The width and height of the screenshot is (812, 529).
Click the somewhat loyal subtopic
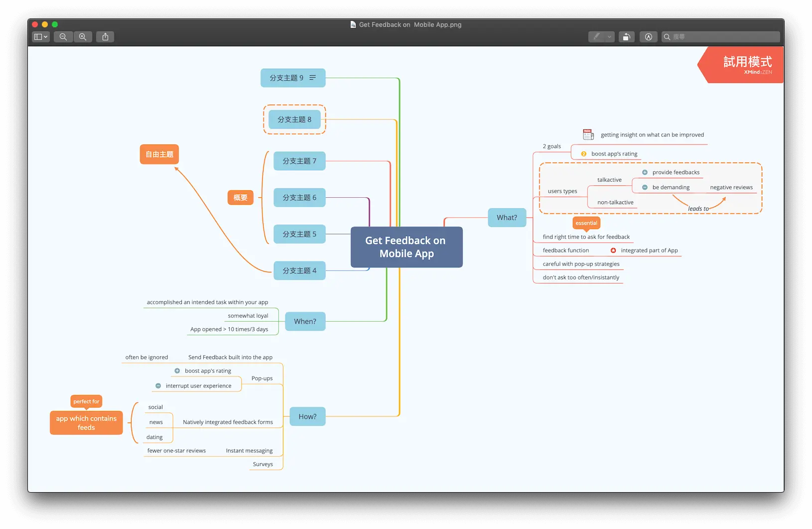tap(248, 316)
